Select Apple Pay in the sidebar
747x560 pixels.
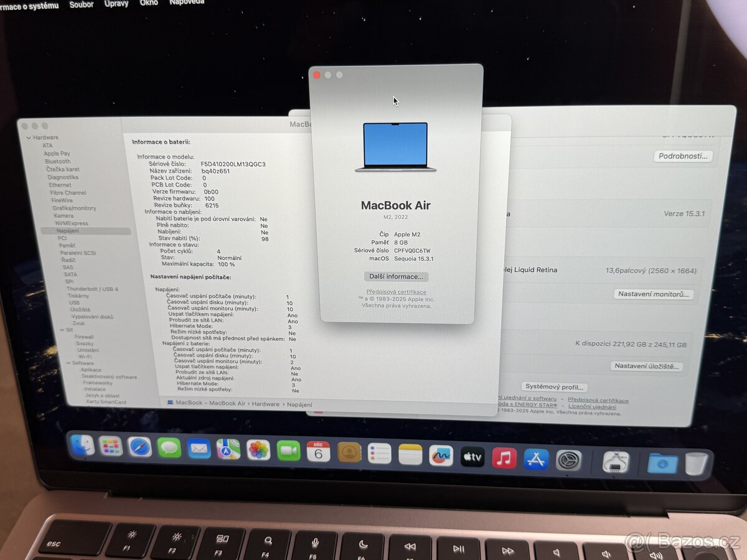click(x=57, y=154)
